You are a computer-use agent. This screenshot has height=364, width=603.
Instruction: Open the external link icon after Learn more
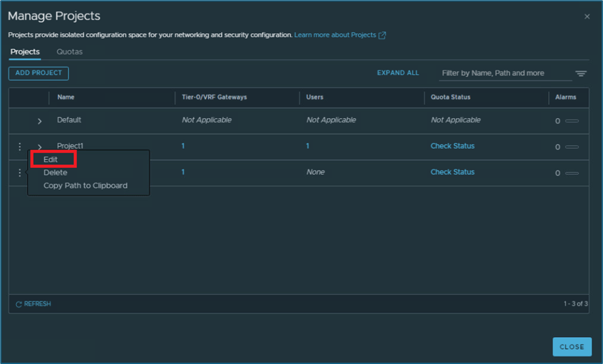pos(382,35)
